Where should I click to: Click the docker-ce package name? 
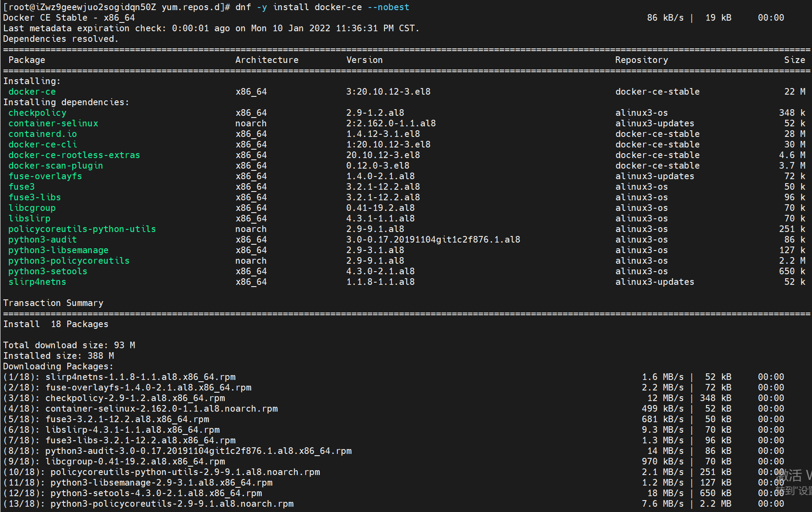(x=32, y=92)
